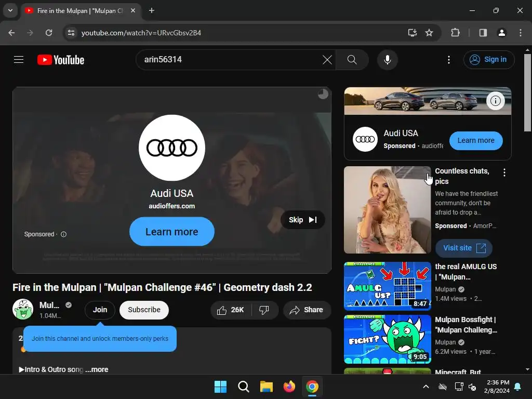532x399 pixels.
Task: Go to YouTube home via logo
Action: coord(61,60)
